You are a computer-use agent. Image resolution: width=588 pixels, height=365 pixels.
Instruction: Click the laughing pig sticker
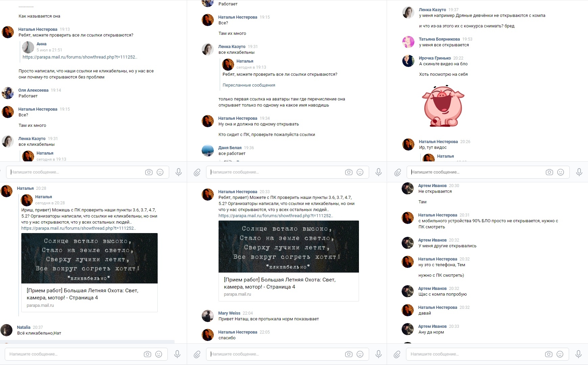click(x=443, y=106)
